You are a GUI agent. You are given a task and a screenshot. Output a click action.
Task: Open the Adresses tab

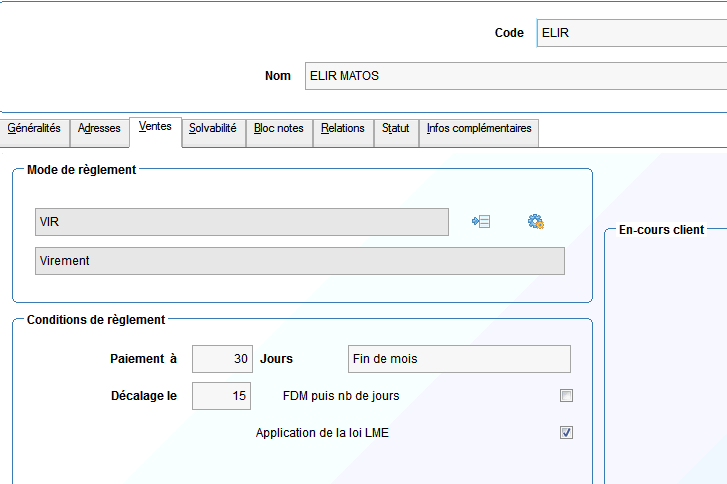99,129
